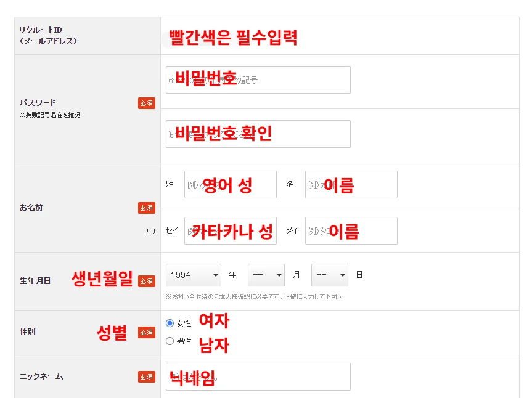The image size is (532, 398).
Task: Click the メイ katakana given name field
Action: tap(350, 231)
